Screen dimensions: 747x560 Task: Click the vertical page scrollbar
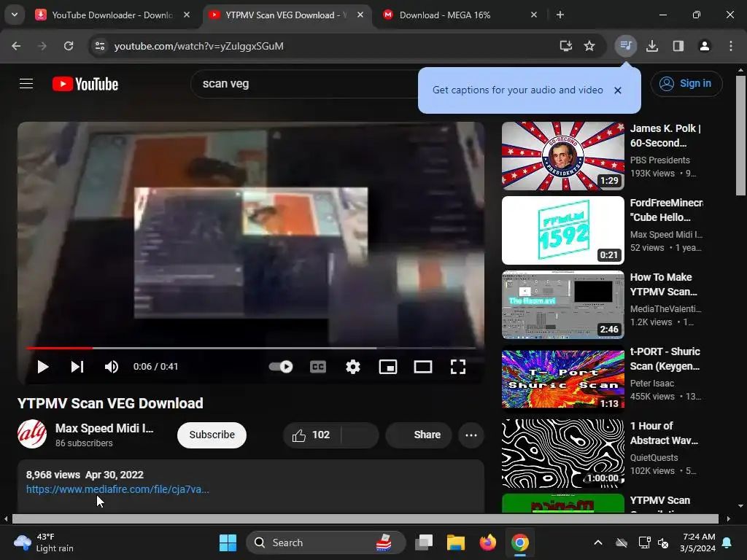point(740,135)
